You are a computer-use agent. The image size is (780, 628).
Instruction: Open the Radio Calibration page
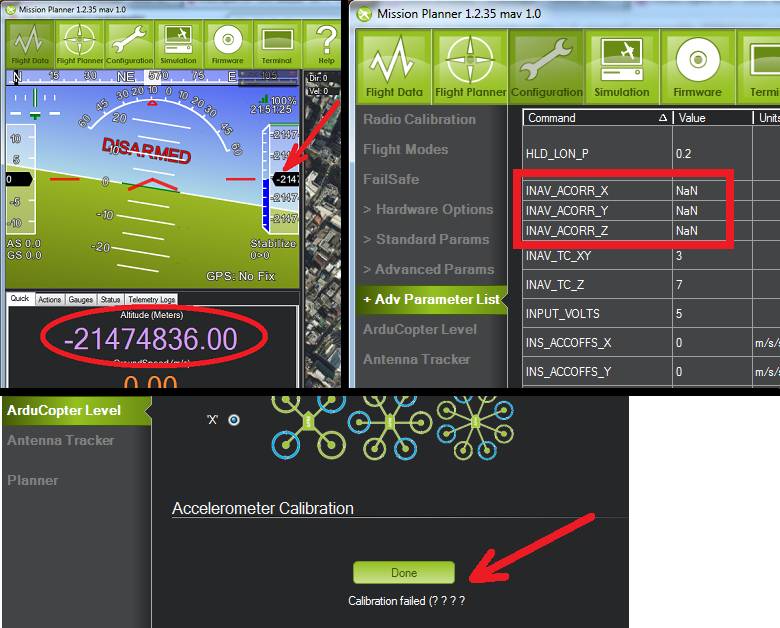(x=419, y=119)
